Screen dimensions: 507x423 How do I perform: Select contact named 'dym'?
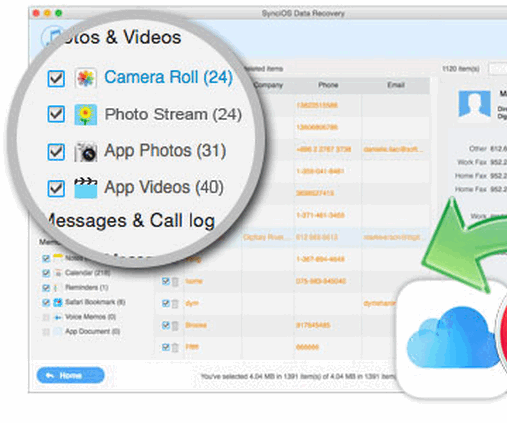tap(192, 303)
